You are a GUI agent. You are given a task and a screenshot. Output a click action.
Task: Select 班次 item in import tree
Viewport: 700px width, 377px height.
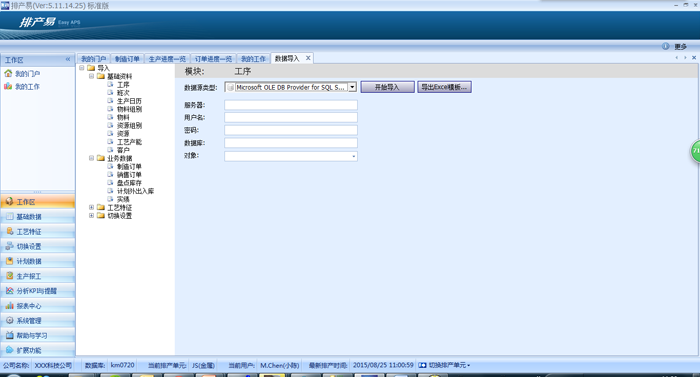coord(123,92)
